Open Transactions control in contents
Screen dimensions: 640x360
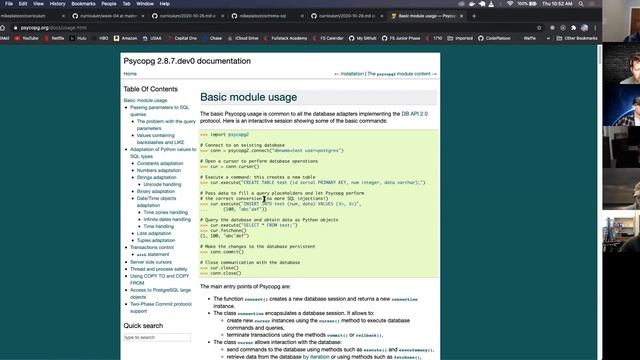152,247
